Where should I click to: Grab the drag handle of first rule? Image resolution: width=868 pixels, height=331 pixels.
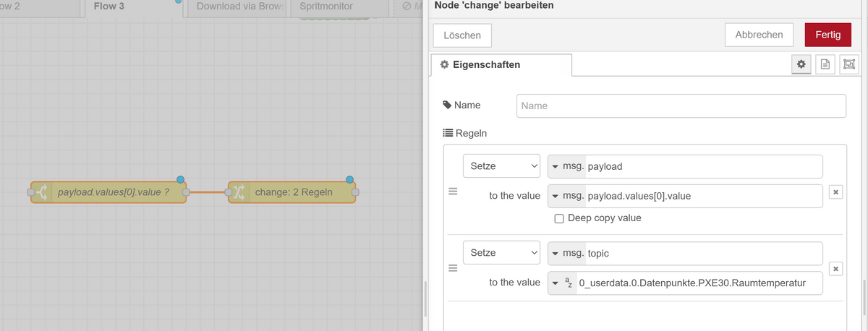click(x=454, y=192)
